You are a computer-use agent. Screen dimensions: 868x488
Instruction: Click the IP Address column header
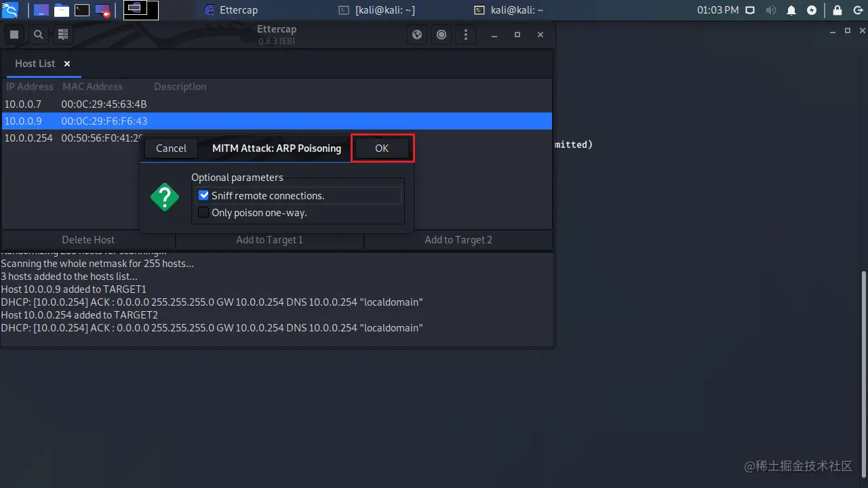pyautogui.click(x=30, y=87)
